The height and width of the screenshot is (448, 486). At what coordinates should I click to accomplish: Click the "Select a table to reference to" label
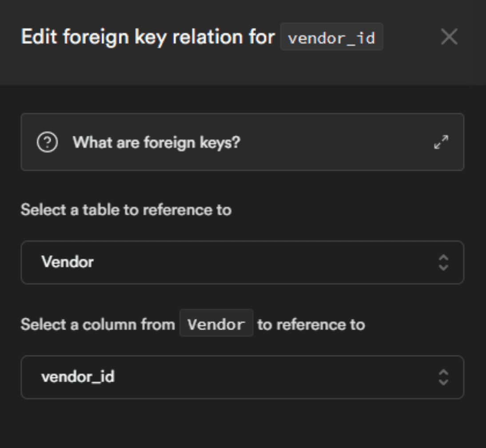click(x=126, y=209)
